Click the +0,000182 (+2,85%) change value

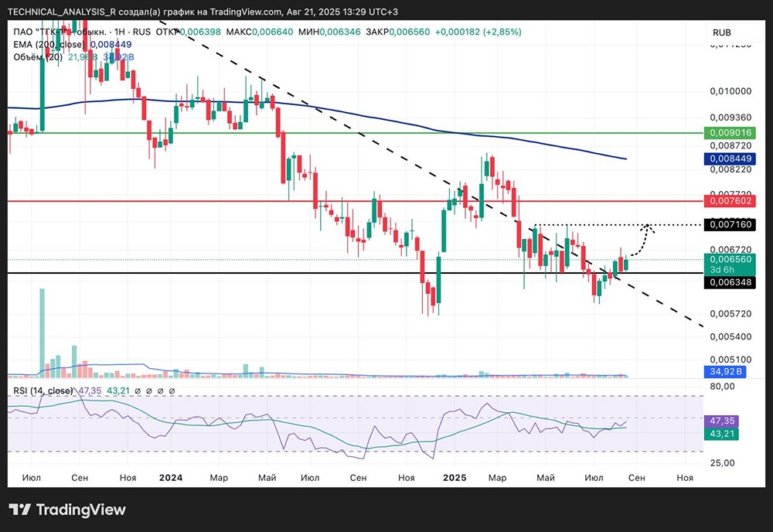click(478, 32)
